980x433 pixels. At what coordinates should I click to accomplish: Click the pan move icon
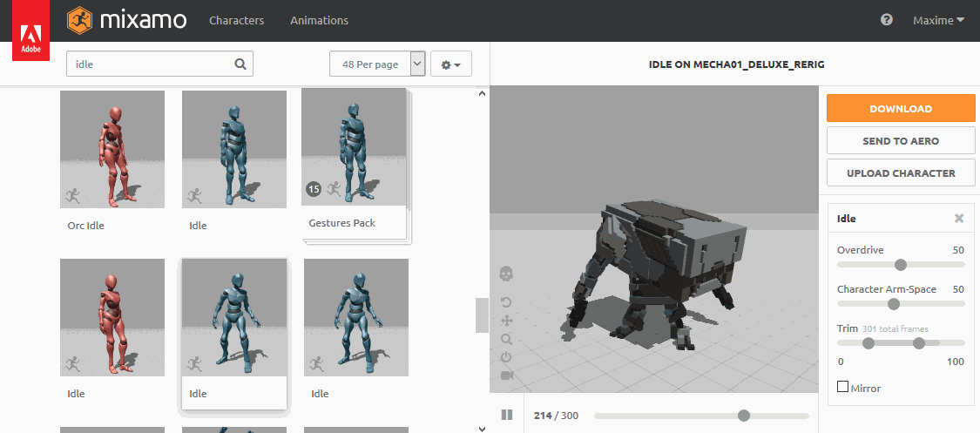pyautogui.click(x=506, y=321)
